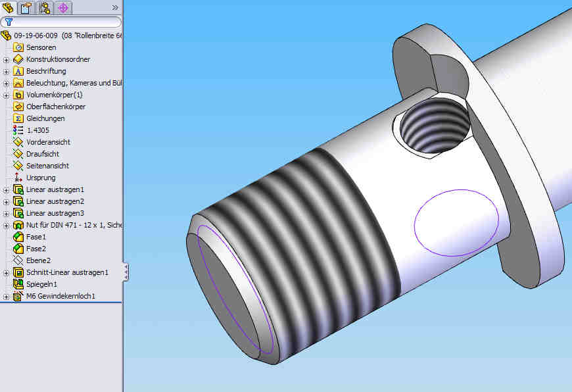Click the Oberflächenkörper folder icon

(x=18, y=107)
